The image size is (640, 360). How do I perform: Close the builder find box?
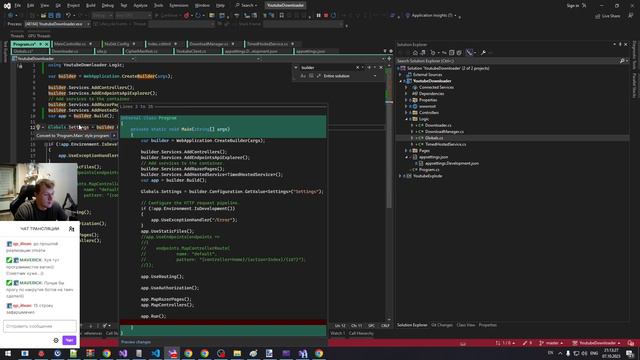point(381,67)
